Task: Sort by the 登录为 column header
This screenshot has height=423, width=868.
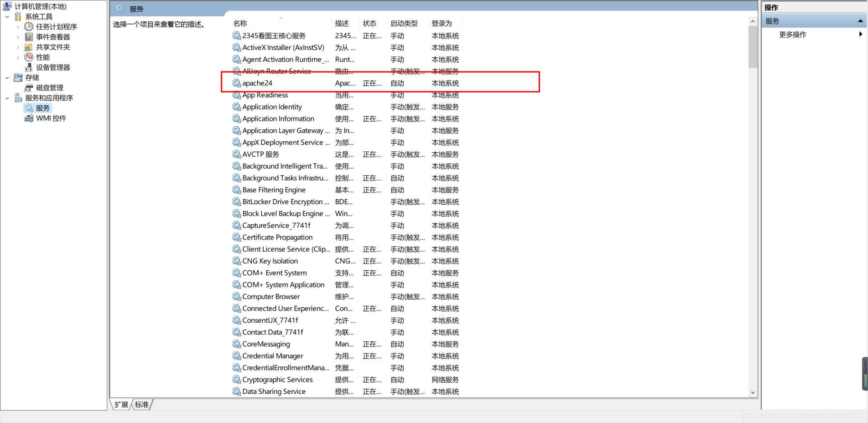Action: point(445,23)
